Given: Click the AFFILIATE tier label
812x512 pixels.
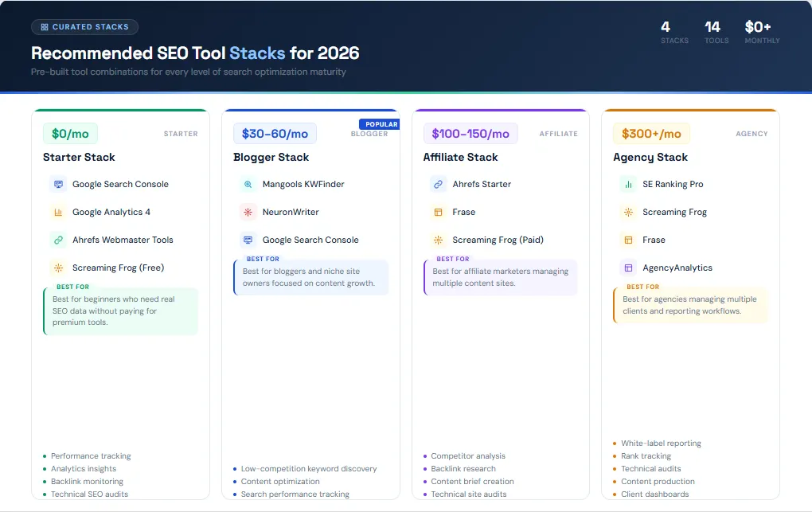Looking at the screenshot, I should [558, 134].
